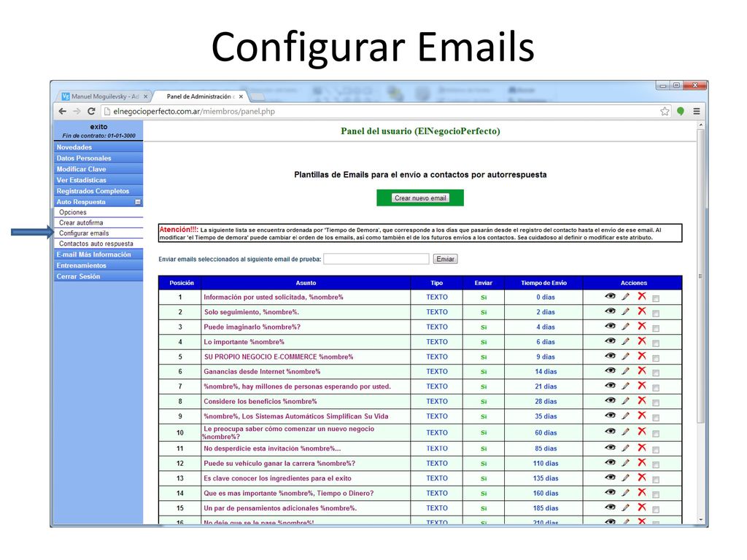Tick checkbox for 'Que es mas importante' row
The width and height of the screenshot is (747, 560).
656,495
